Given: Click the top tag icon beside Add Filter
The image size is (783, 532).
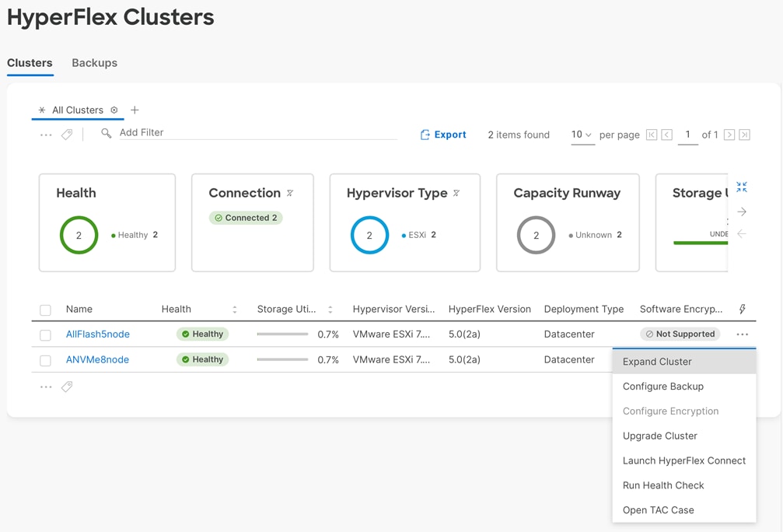Looking at the screenshot, I should 67,135.
